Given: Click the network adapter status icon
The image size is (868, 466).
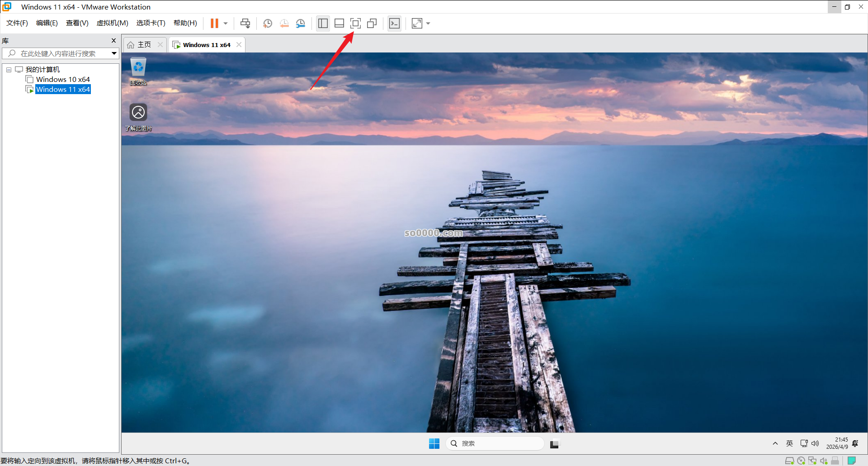Looking at the screenshot, I should pos(812,461).
